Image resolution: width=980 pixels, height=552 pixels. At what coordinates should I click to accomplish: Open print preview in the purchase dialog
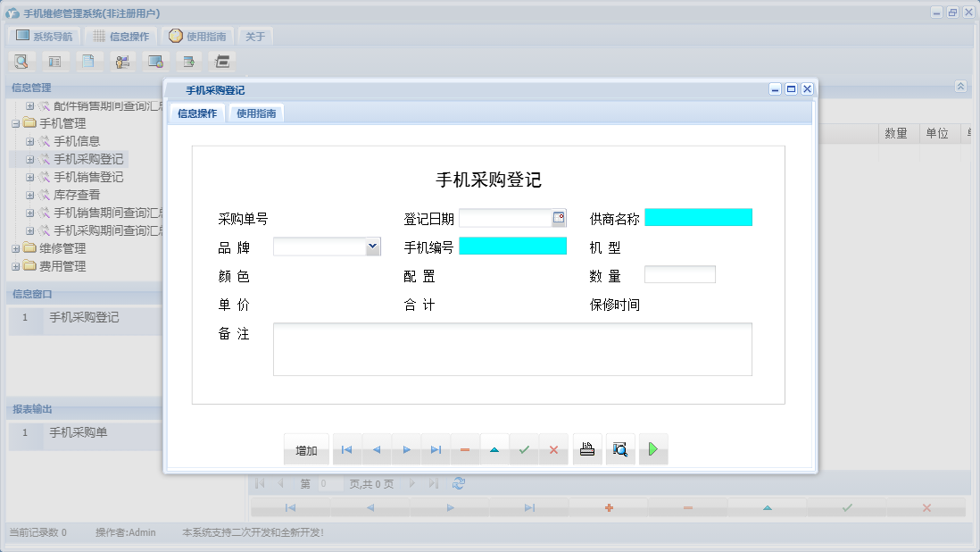[619, 449]
